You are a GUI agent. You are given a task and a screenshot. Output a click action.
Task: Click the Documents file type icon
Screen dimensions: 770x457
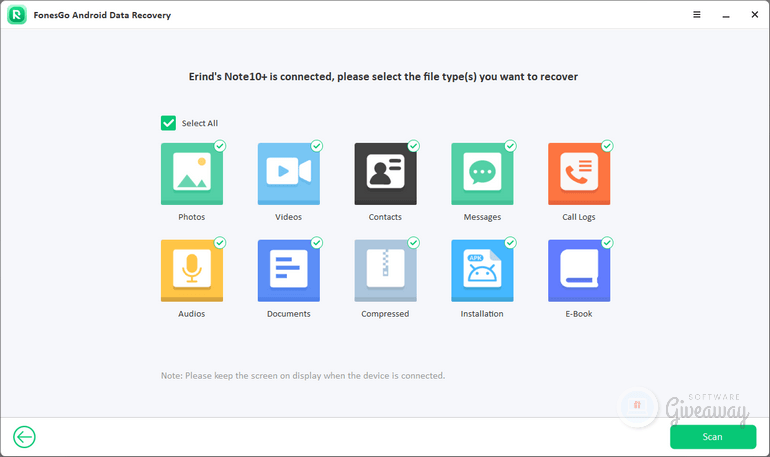click(288, 271)
